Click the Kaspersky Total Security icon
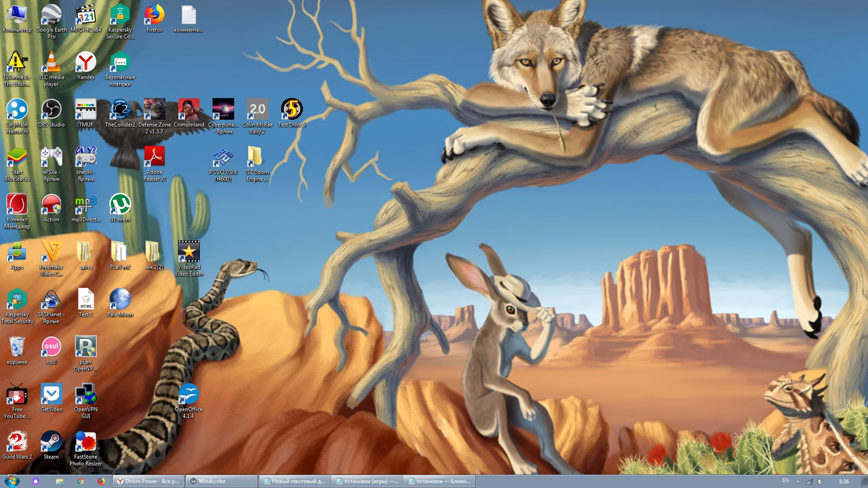This screenshot has height=488, width=868. click(17, 306)
